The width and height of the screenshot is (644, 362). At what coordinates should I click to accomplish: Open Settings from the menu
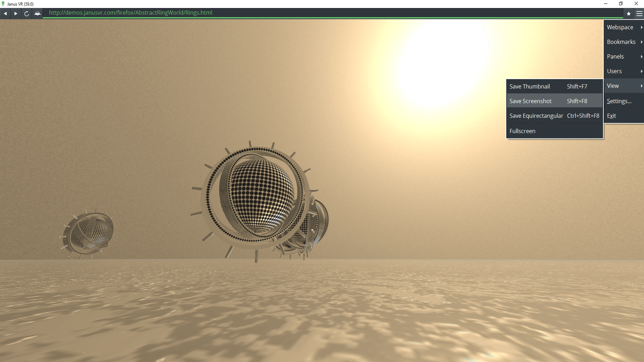pos(619,101)
